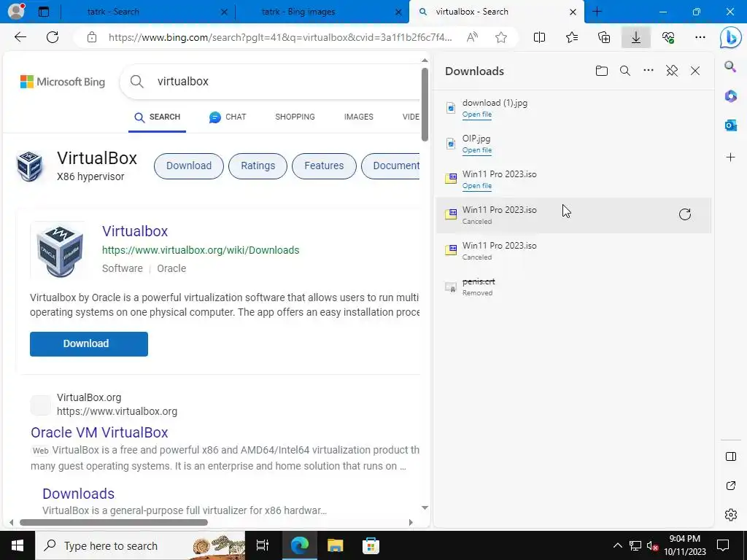
Task: Open Browser essentials heart icon
Action: pyautogui.click(x=668, y=37)
